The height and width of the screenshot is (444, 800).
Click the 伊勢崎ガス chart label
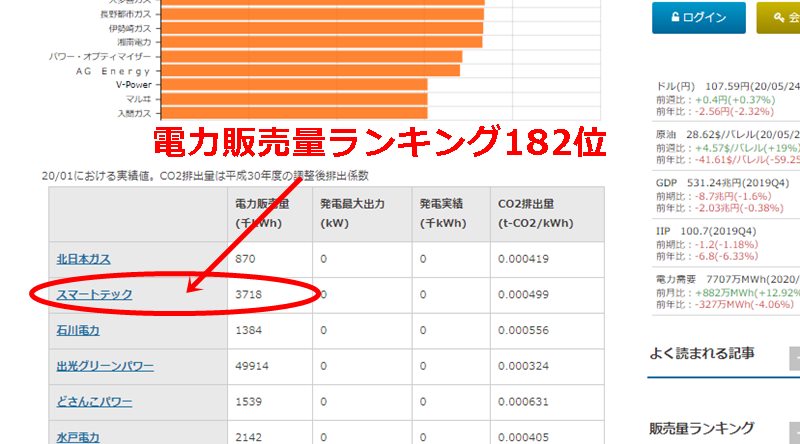click(x=130, y=29)
